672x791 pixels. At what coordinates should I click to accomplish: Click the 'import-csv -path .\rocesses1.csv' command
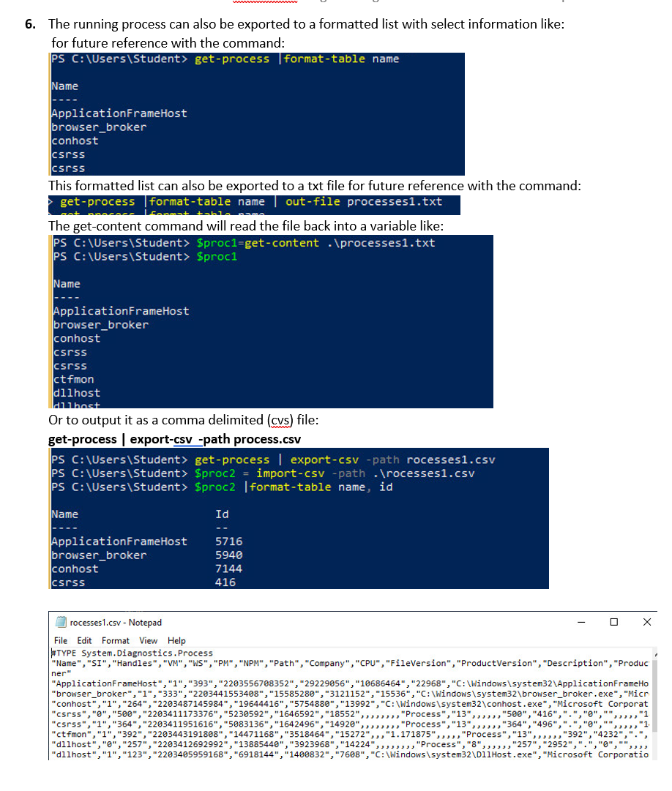click(365, 473)
